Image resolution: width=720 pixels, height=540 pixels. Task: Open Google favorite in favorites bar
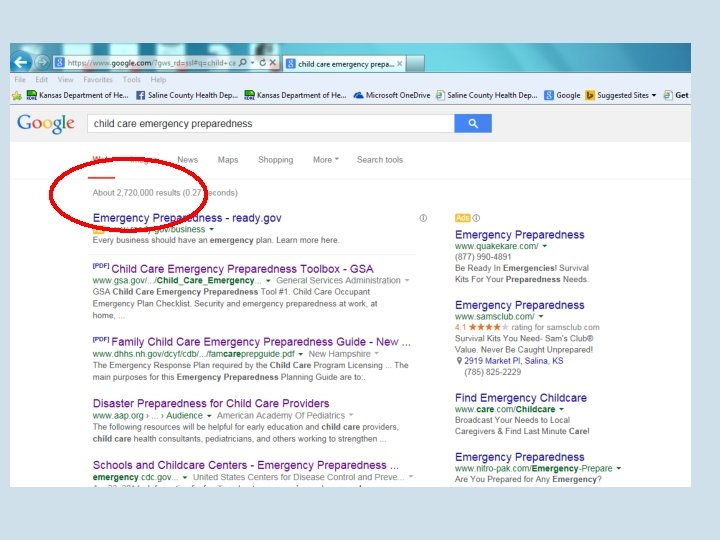[x=562, y=95]
